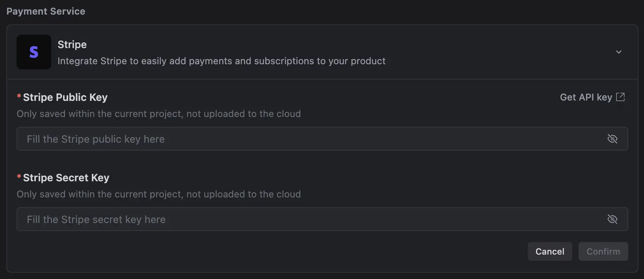
Task: Click the red asterisk before Stripe Secret Key
Action: pos(19,177)
